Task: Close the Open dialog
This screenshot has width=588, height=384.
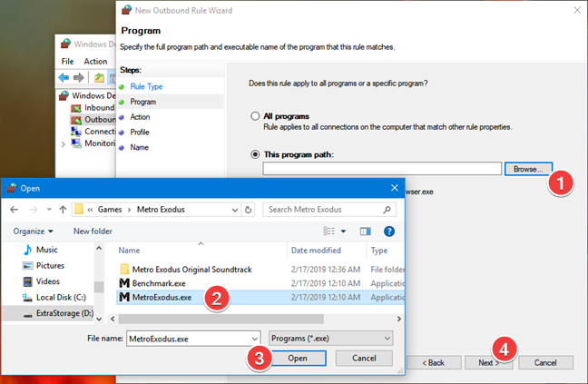Action: click(395, 188)
